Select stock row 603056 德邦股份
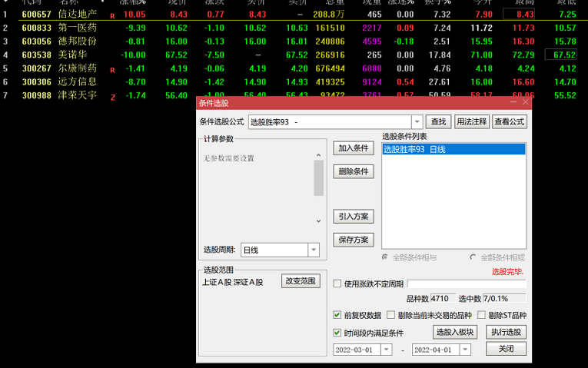The height and width of the screenshot is (368, 588). click(x=294, y=41)
